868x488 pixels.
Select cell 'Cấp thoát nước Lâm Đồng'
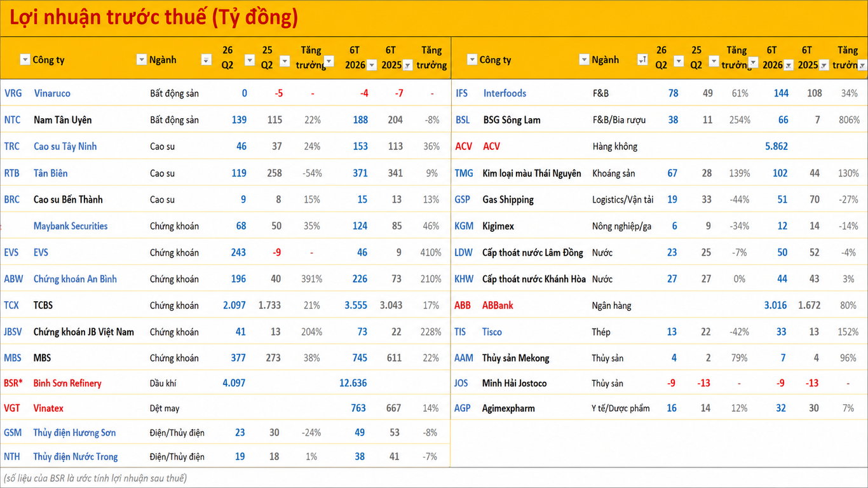tap(532, 253)
